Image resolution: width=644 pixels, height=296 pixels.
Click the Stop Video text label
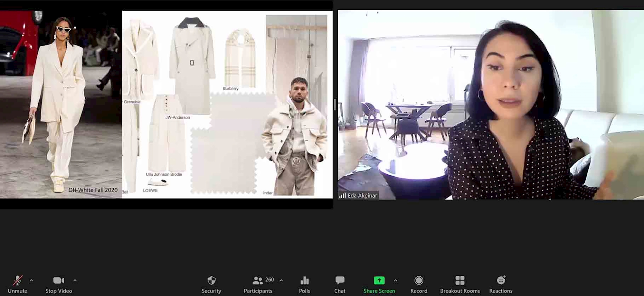tap(59, 291)
